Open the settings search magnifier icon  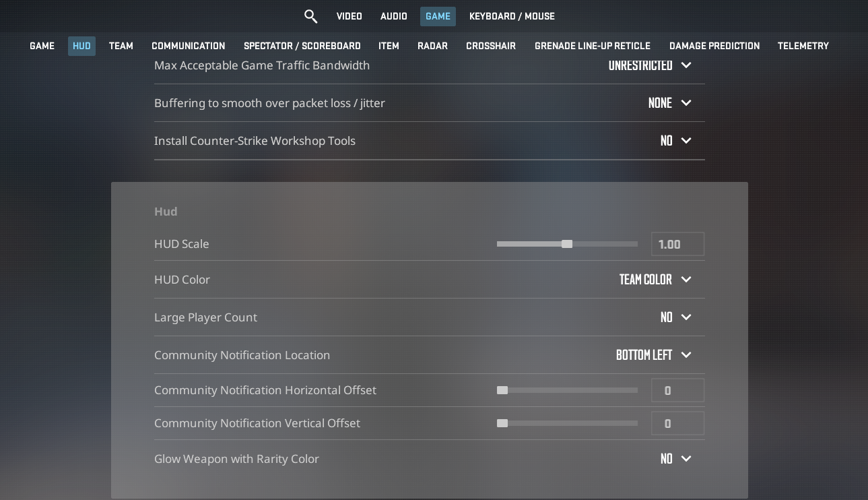[310, 16]
